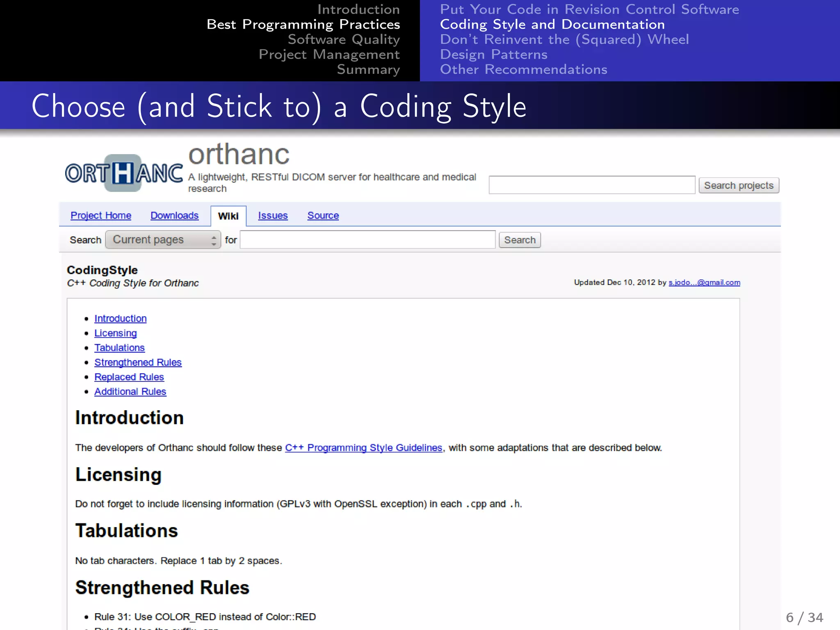The image size is (840, 630).
Task: Jump to Design Patterns subsection
Action: click(494, 54)
